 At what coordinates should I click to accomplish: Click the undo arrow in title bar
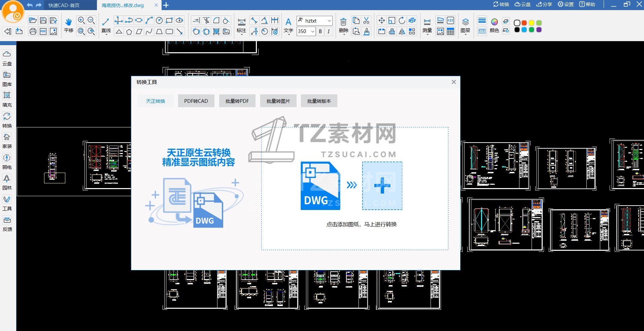pos(30,5)
